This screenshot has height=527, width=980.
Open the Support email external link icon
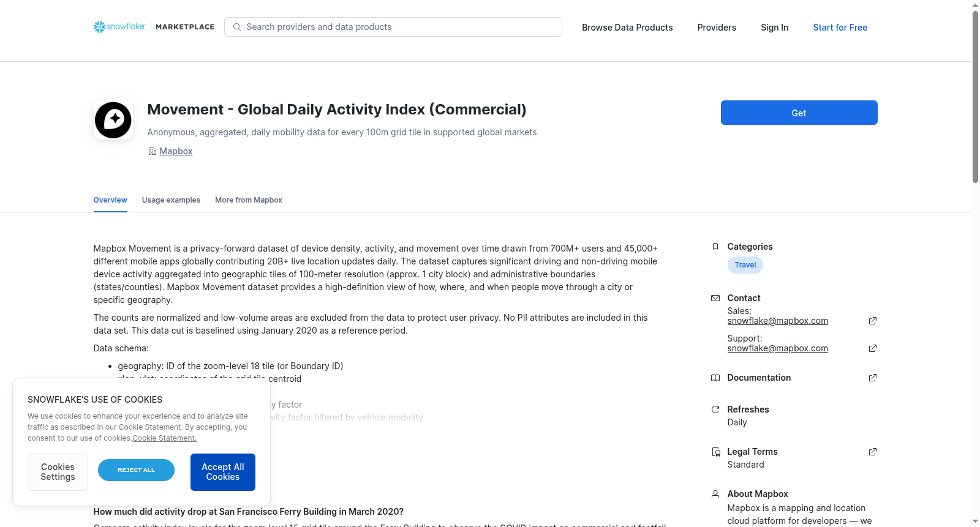coord(873,348)
